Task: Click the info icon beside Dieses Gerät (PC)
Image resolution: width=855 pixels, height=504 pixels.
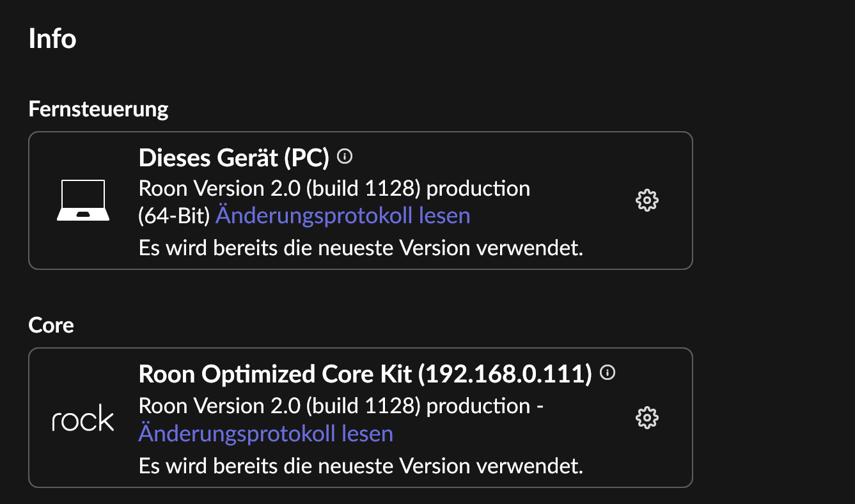Action: 345,155
